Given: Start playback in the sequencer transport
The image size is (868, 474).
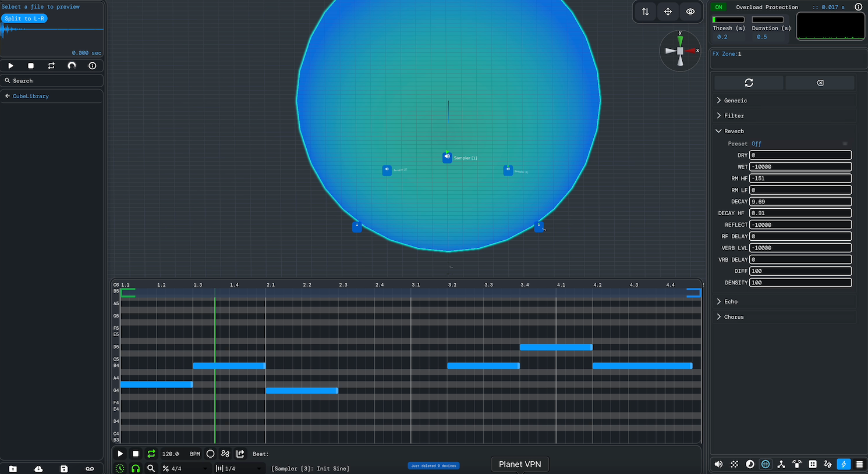Looking at the screenshot, I should pyautogui.click(x=120, y=454).
